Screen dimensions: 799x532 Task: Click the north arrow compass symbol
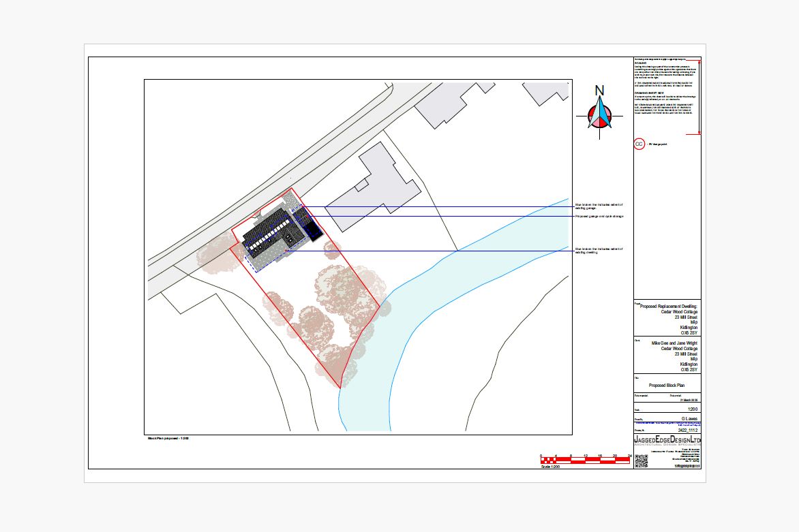pyautogui.click(x=599, y=116)
